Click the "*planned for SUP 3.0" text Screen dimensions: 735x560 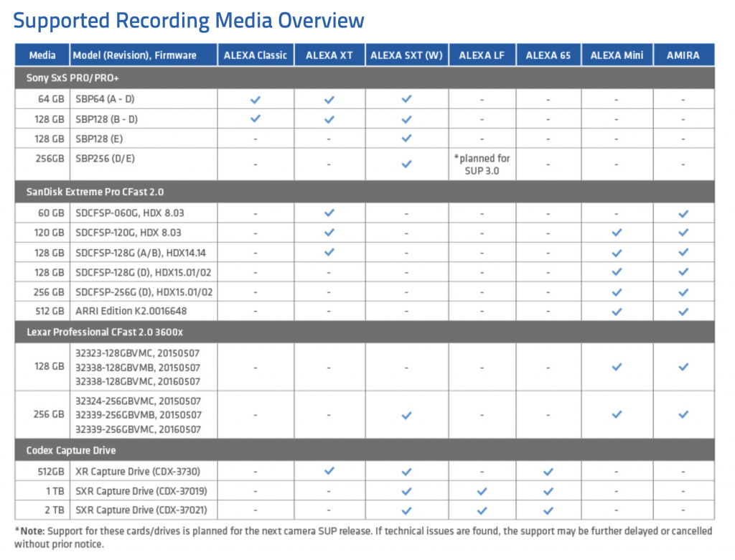click(x=482, y=164)
